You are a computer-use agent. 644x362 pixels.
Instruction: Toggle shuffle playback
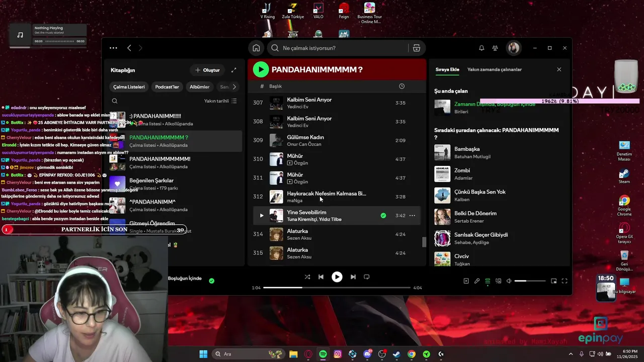tap(307, 277)
